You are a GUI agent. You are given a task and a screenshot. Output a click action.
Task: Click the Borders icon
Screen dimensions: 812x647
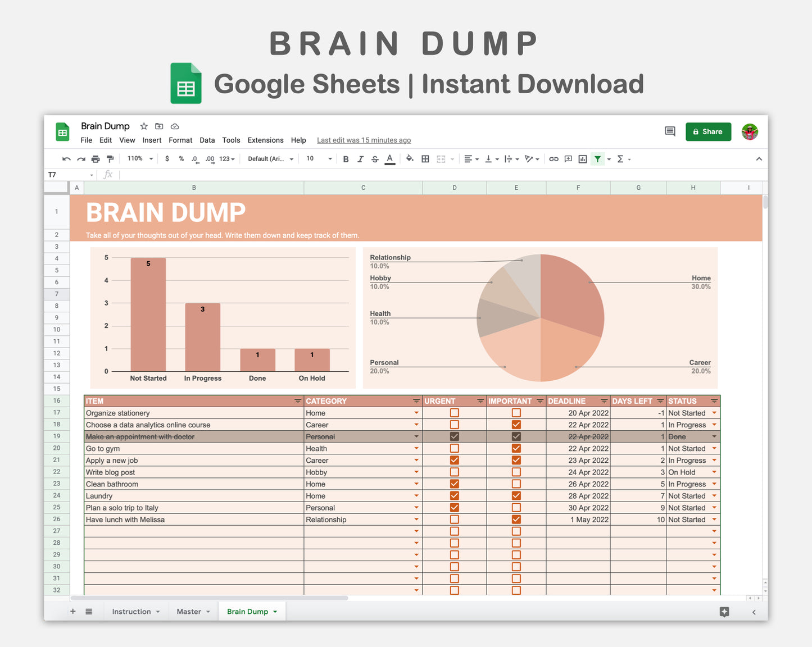click(425, 159)
